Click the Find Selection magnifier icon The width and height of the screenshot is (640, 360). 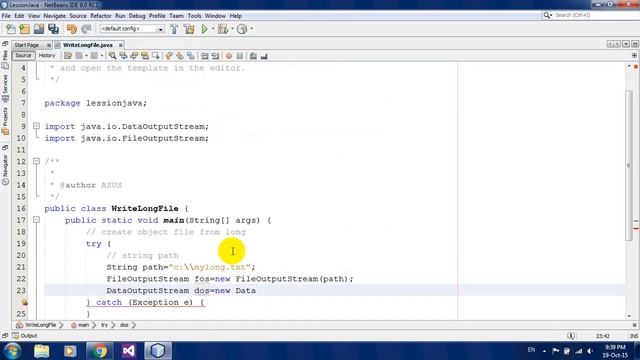pyautogui.click(x=112, y=56)
